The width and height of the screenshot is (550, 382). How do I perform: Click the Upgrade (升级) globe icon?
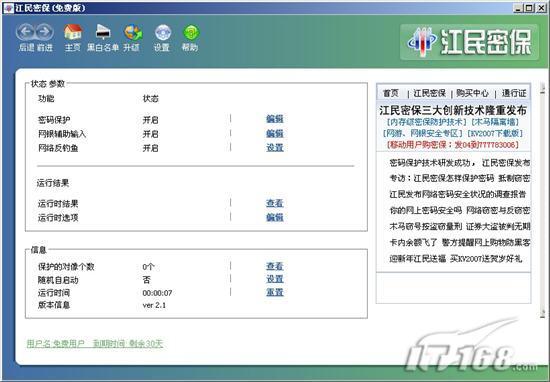coord(133,33)
